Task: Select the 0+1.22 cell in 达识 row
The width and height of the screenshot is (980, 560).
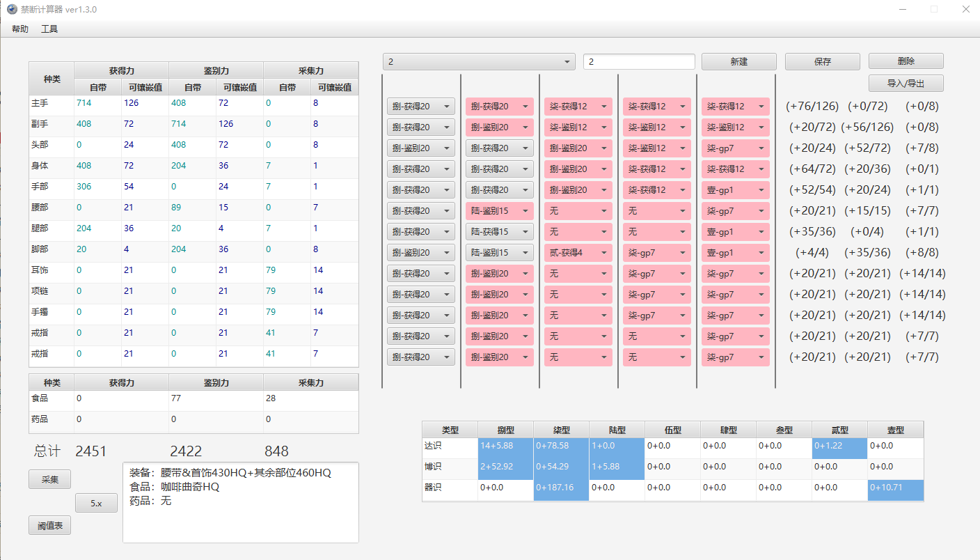Action: [x=839, y=449]
